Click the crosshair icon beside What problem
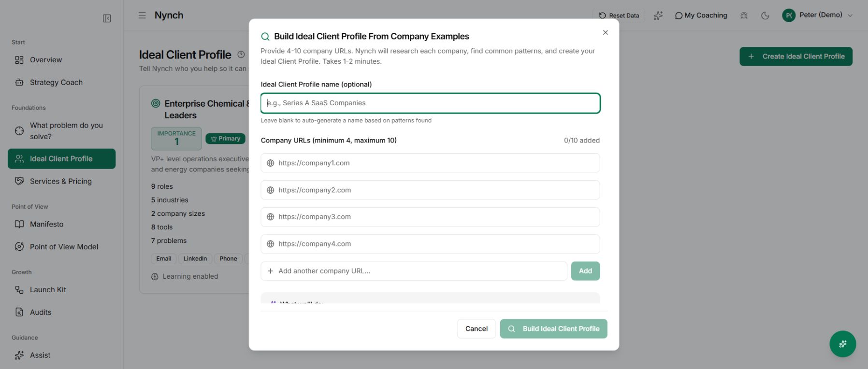 coord(19,131)
